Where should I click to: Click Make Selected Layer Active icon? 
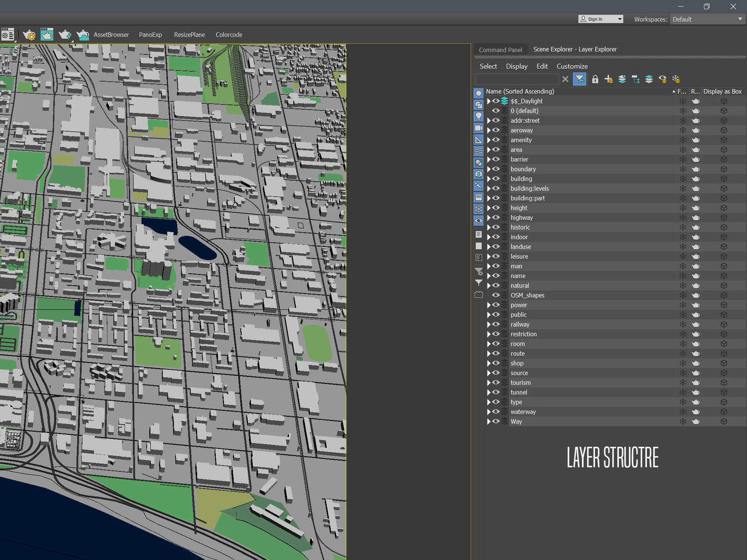coord(649,79)
